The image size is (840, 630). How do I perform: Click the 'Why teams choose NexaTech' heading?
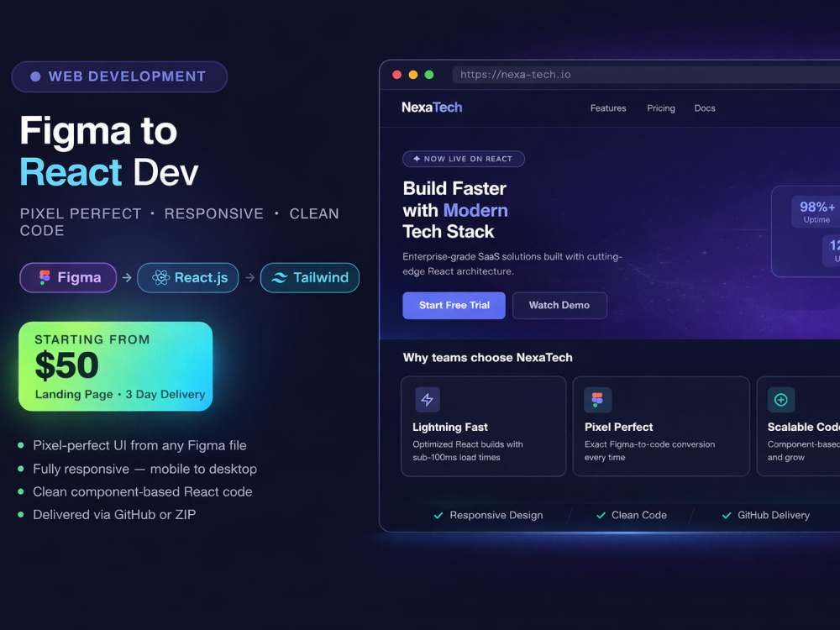487,357
